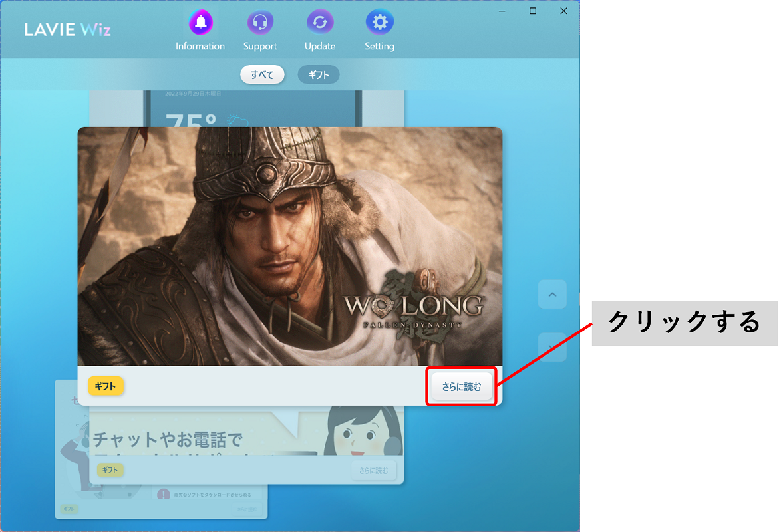
Task: Click the LAVIE Wiz logo
Action: coord(68,29)
